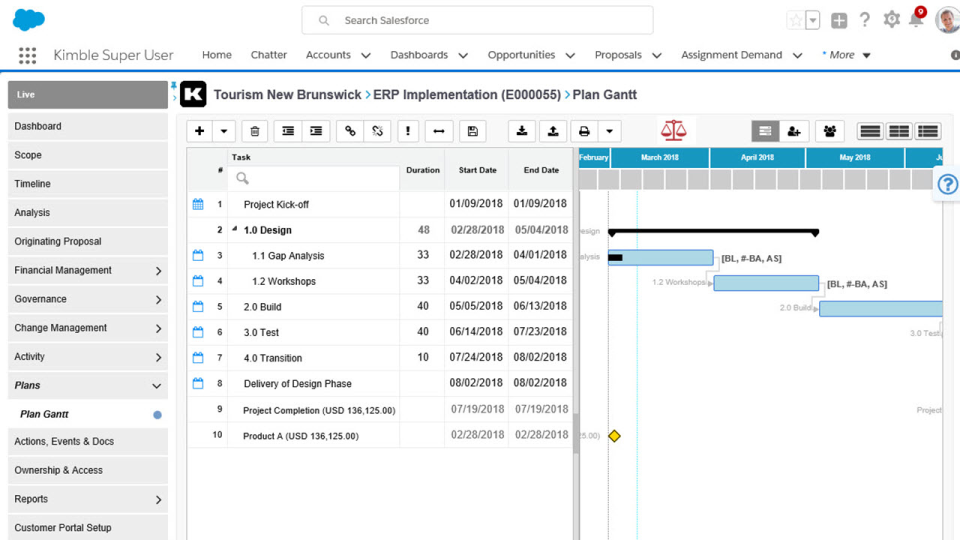This screenshot has height=540, width=960.
Task: Click the delete trash icon
Action: (x=255, y=131)
